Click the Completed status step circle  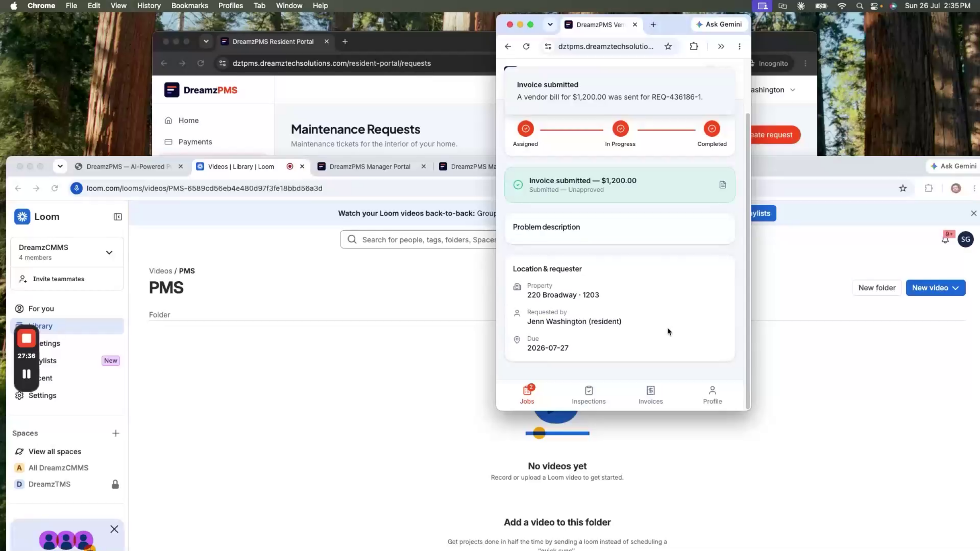coord(712,129)
